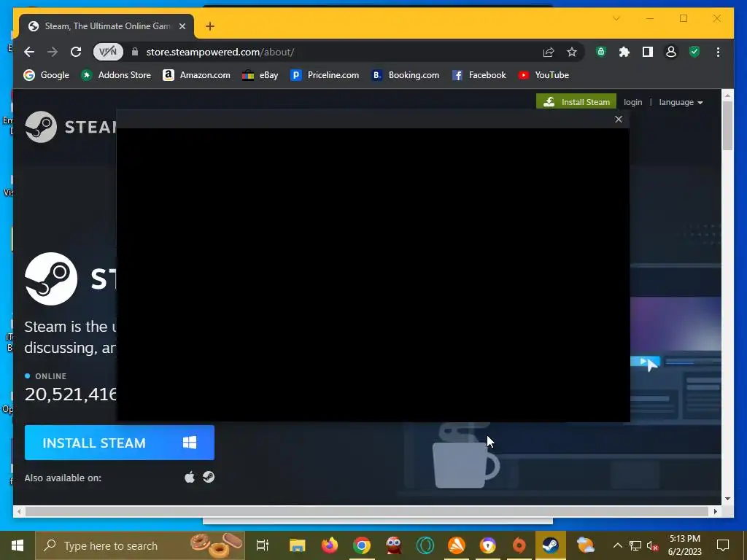The height and width of the screenshot is (560, 747).
Task: Open the VPN extension badge in the address bar
Action: click(x=108, y=52)
